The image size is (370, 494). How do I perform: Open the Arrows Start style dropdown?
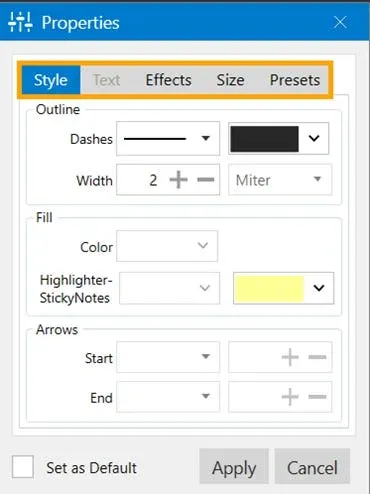pyautogui.click(x=168, y=357)
